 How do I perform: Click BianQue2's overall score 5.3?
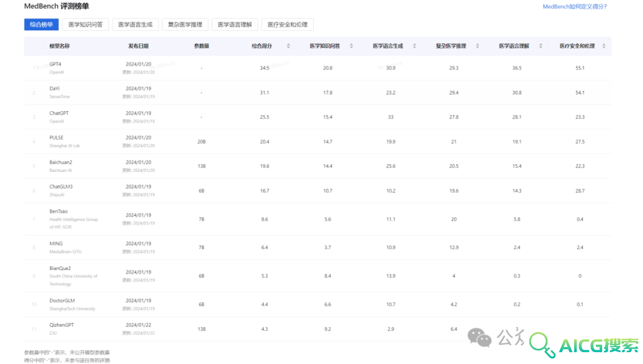[264, 276]
